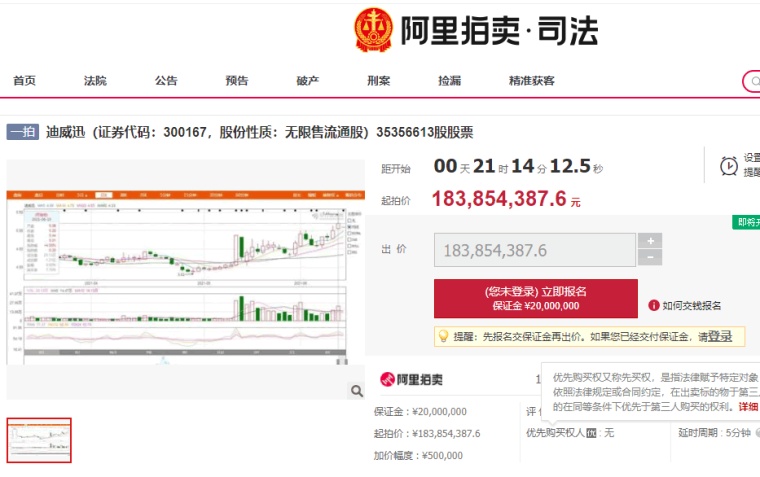This screenshot has width=760, height=477.
Task: Go to the 法院 courts menu
Action: pos(95,81)
